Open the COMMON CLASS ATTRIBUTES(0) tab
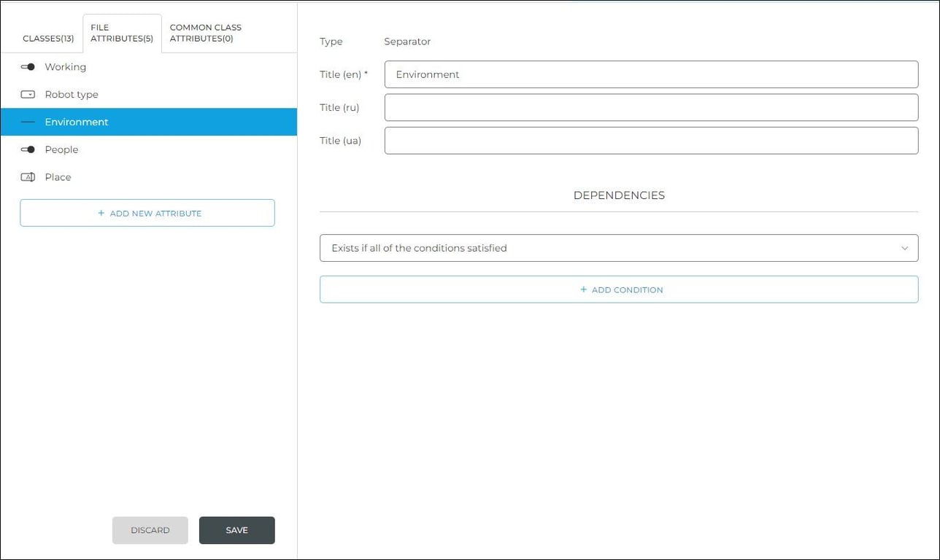 tap(205, 33)
